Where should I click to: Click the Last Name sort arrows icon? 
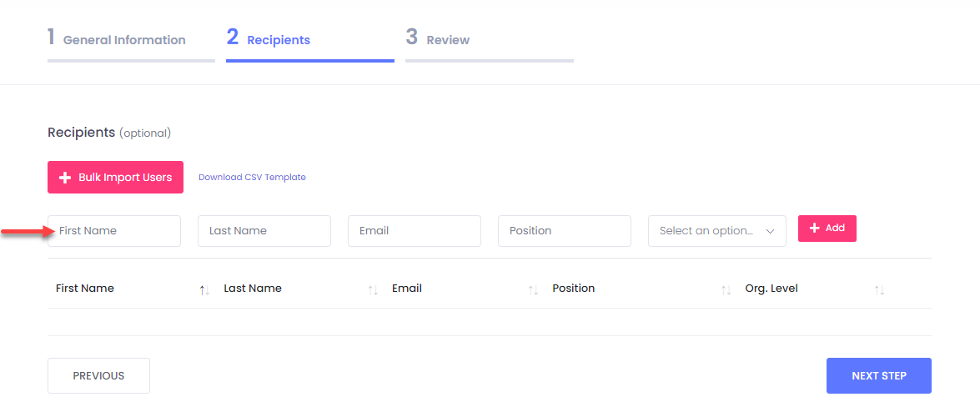373,290
